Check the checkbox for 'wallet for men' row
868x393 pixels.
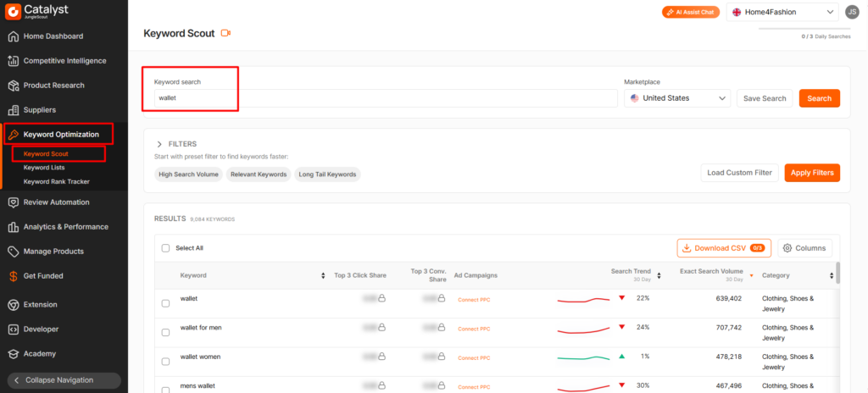(x=165, y=332)
